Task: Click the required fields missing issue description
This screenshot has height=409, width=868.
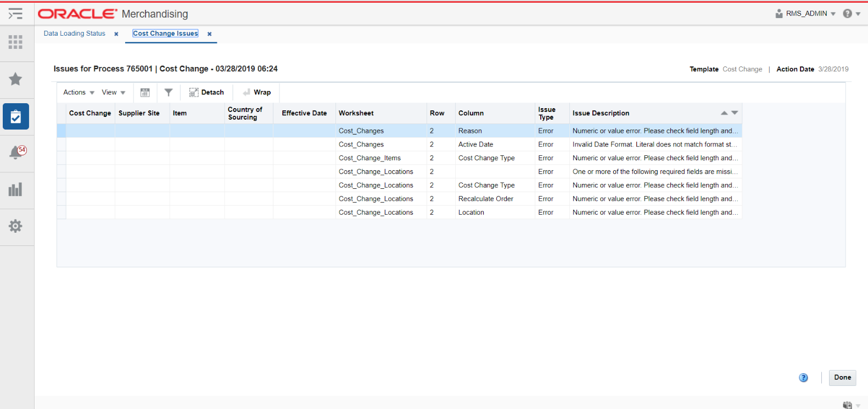Action: pos(655,172)
